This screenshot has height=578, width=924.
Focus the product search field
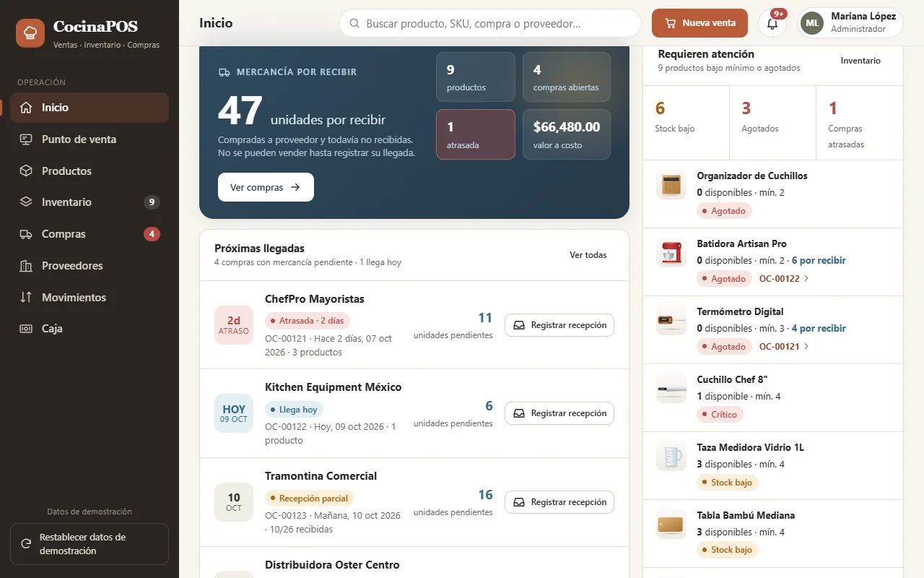click(x=490, y=23)
